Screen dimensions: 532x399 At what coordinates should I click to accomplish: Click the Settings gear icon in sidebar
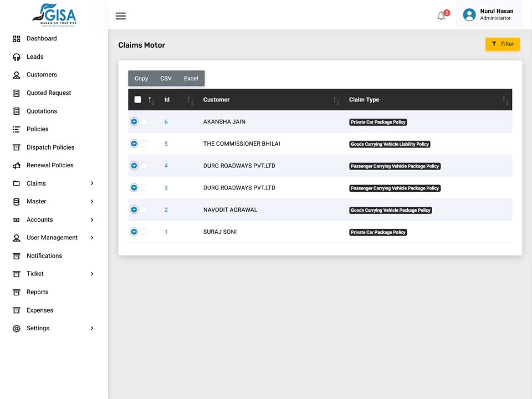16,329
